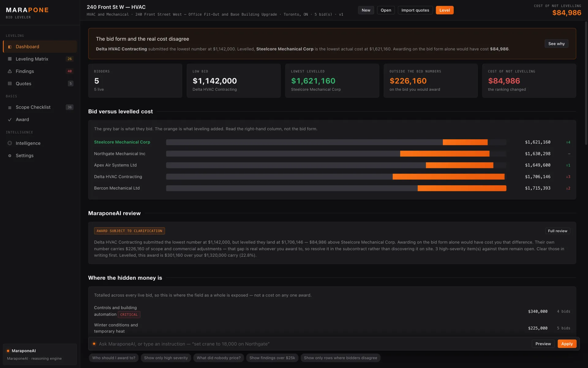The height and width of the screenshot is (368, 588).
Task: Click Northgate Mechanical Inc in the chart
Action: click(120, 154)
